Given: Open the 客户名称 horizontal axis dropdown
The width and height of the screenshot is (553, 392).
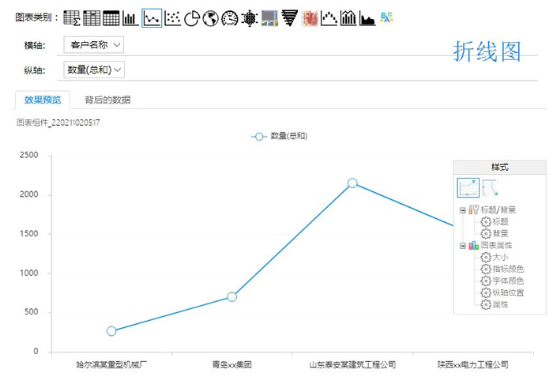Looking at the screenshot, I should [94, 45].
